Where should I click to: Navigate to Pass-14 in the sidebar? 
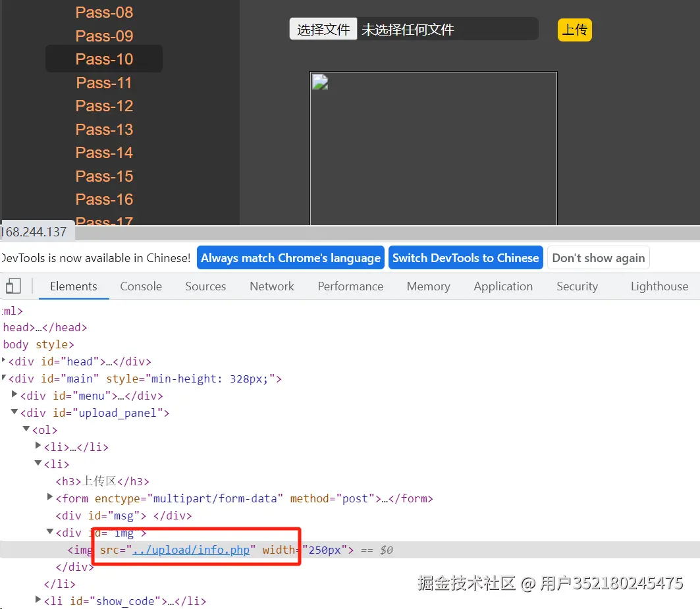(104, 153)
